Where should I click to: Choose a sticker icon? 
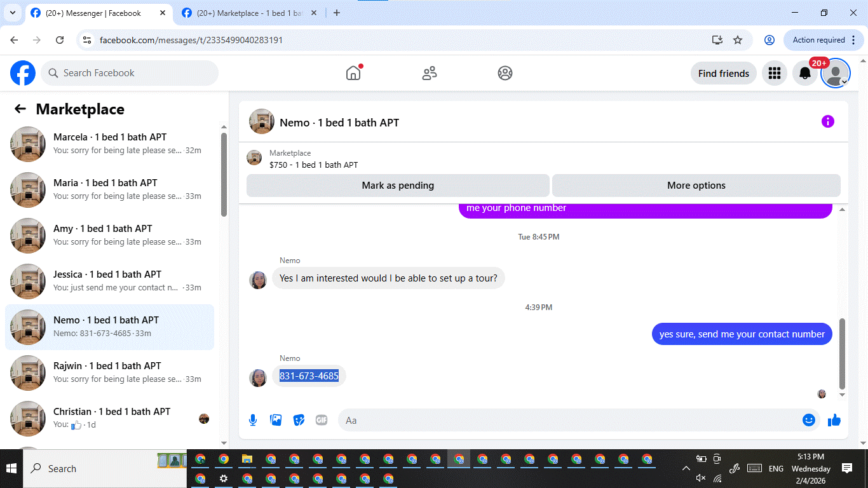(x=299, y=420)
